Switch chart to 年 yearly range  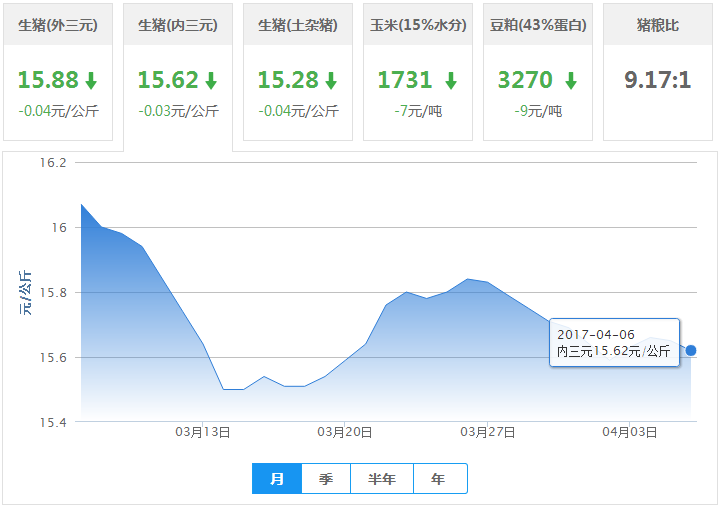click(x=439, y=479)
